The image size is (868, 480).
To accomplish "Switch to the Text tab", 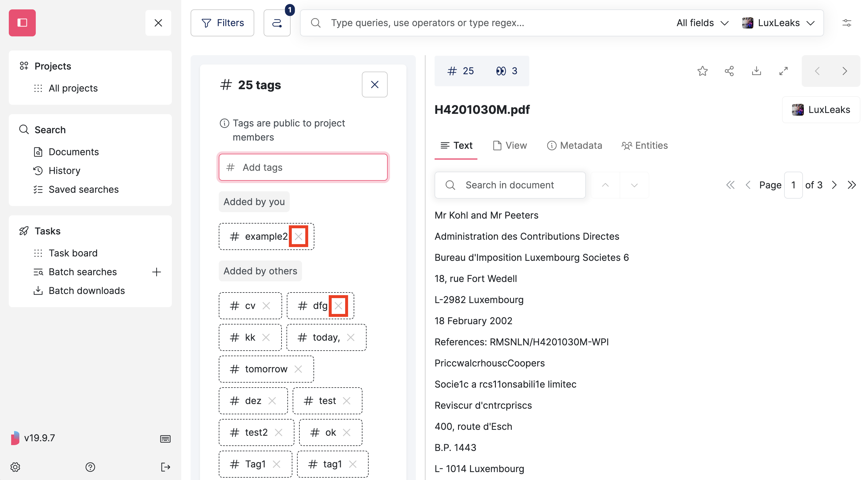I will tap(456, 145).
